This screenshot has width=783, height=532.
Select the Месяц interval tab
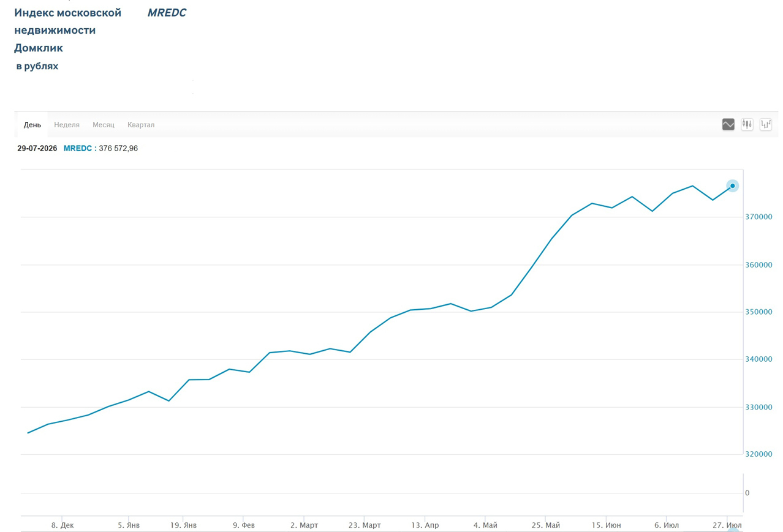104,125
